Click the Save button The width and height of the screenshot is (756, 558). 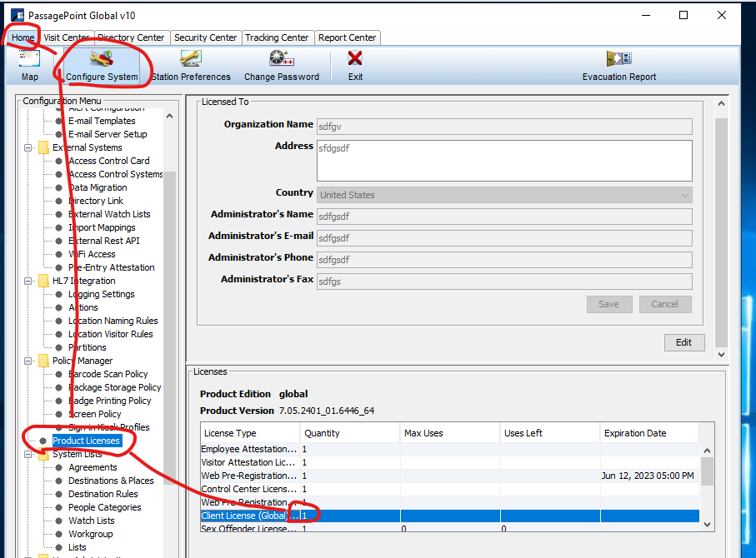609,304
